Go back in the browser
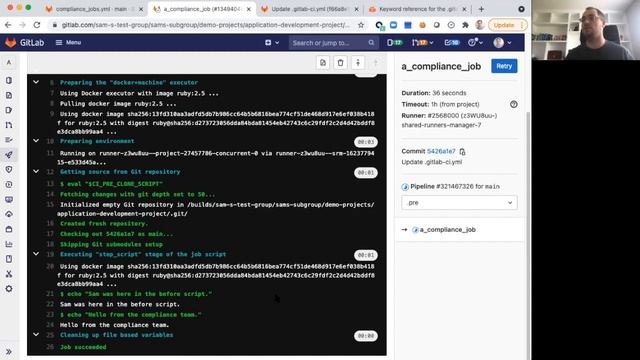This screenshot has width=640, height=360. [8, 25]
